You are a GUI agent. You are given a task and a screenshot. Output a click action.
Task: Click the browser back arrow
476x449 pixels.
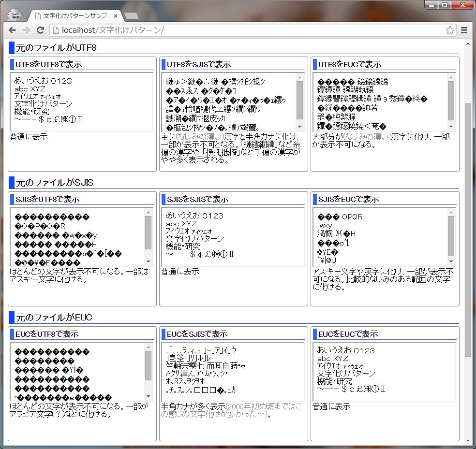(x=12, y=30)
